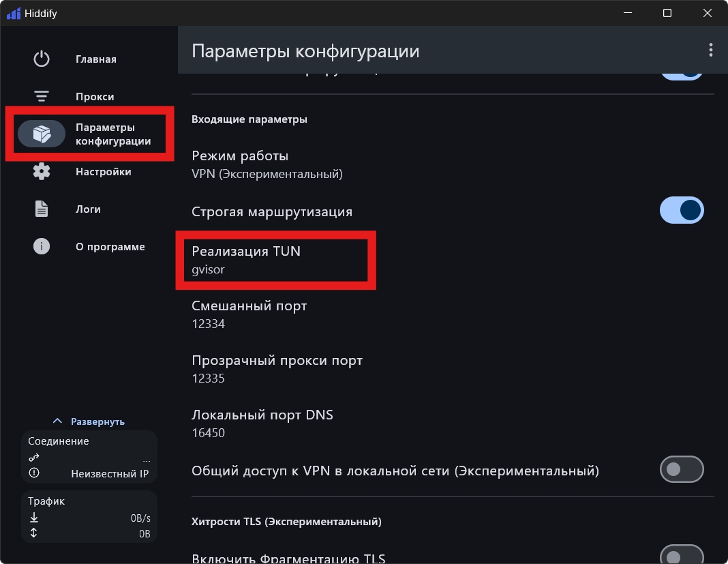Open the Реализация TUN gvisor selector
Viewport: 728px width, 564px height.
(246, 260)
